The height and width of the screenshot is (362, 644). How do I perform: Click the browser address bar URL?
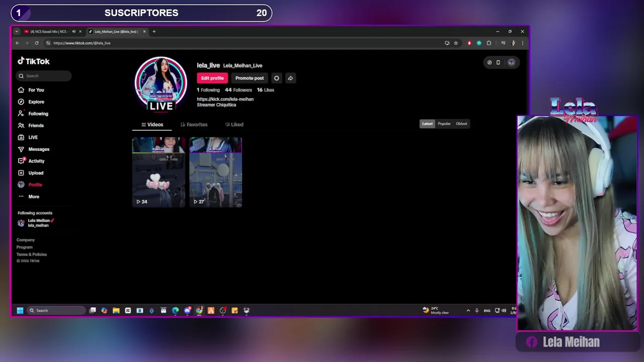coord(82,43)
